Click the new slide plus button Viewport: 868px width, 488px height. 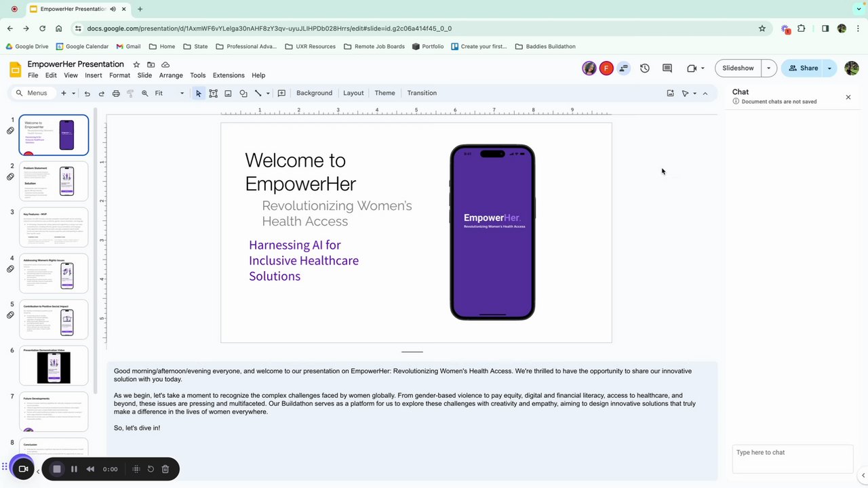click(64, 94)
